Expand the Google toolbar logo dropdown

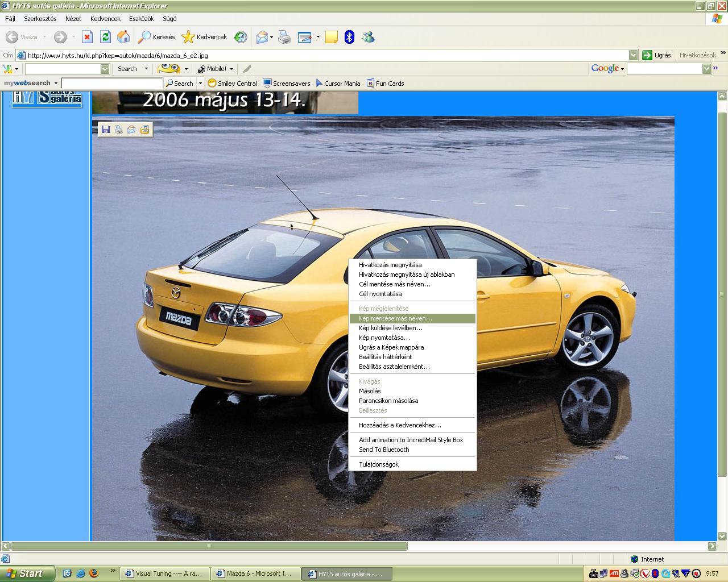(x=622, y=69)
